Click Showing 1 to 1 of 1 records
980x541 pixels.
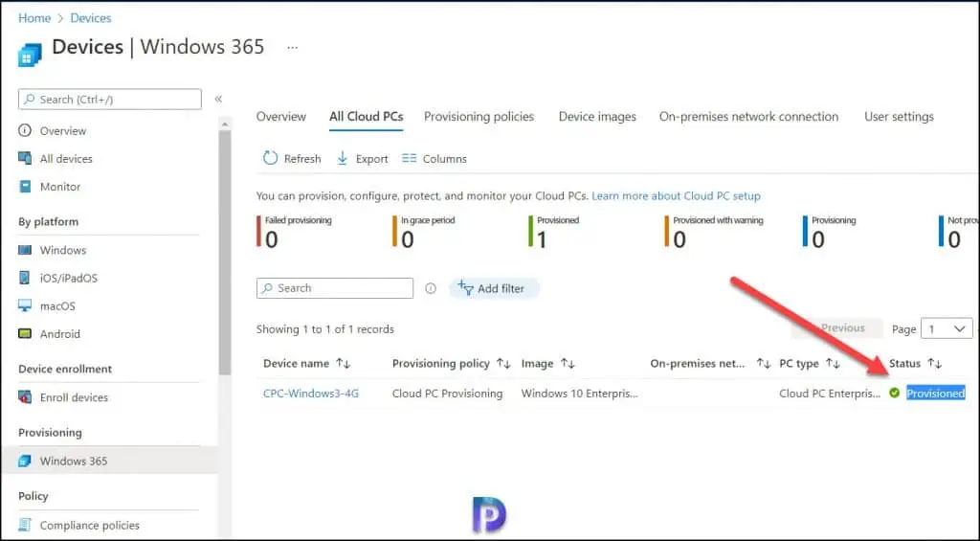[x=325, y=329]
